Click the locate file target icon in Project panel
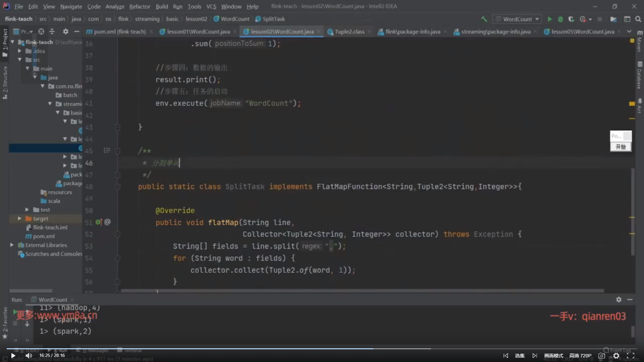The width and height of the screenshot is (644, 362). (41, 32)
